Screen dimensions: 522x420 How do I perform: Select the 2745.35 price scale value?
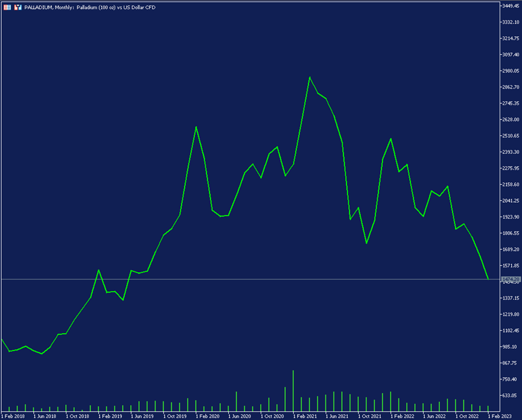pos(511,104)
